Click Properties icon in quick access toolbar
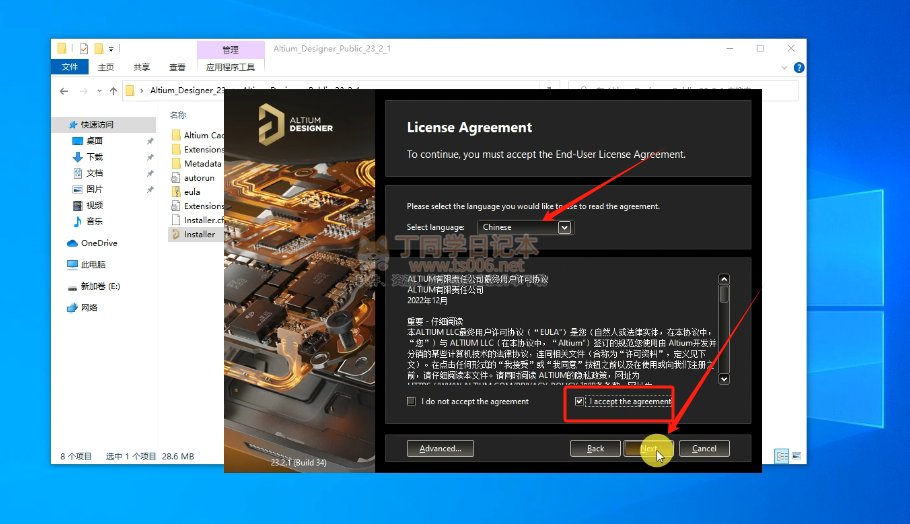This screenshot has width=910, height=524. coord(84,49)
